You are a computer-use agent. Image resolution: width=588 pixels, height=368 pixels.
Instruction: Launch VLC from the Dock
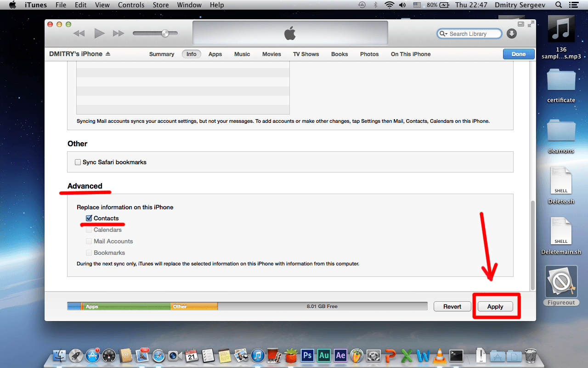439,356
